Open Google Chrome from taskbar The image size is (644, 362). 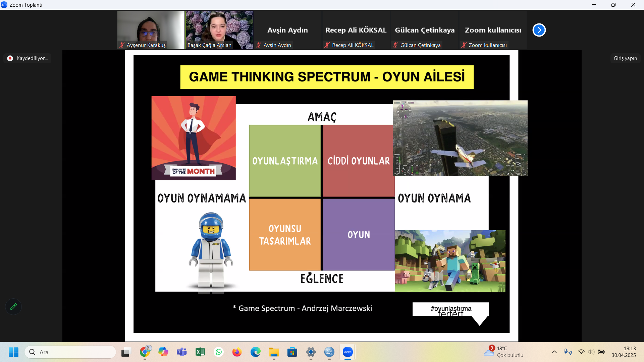tap(145, 352)
